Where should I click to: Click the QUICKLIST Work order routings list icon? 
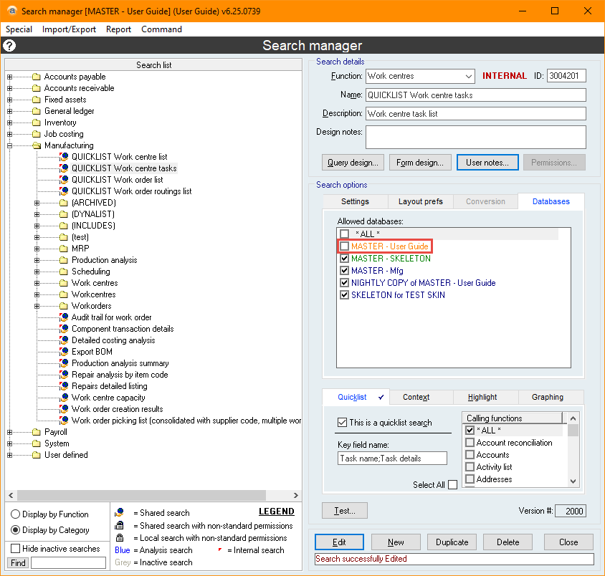pos(64,191)
